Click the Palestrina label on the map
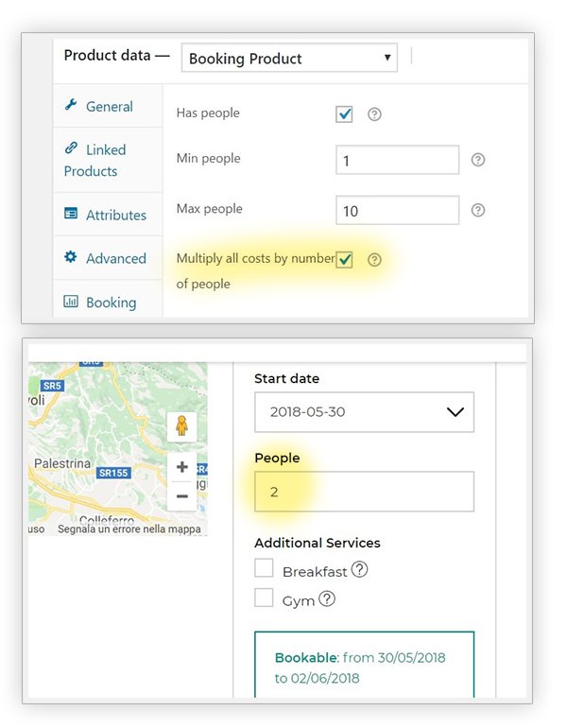The width and height of the screenshot is (567, 728). click(62, 463)
